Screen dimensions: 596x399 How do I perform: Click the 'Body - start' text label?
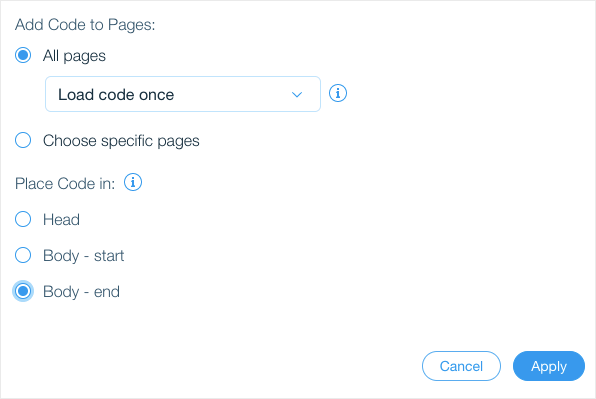point(83,256)
